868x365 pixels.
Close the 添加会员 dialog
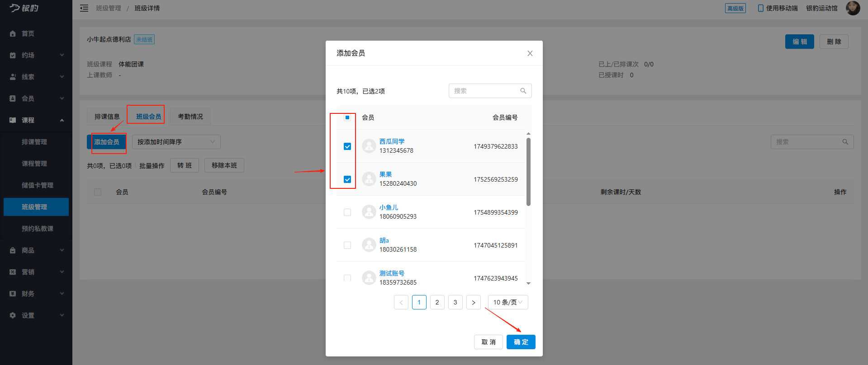(530, 53)
